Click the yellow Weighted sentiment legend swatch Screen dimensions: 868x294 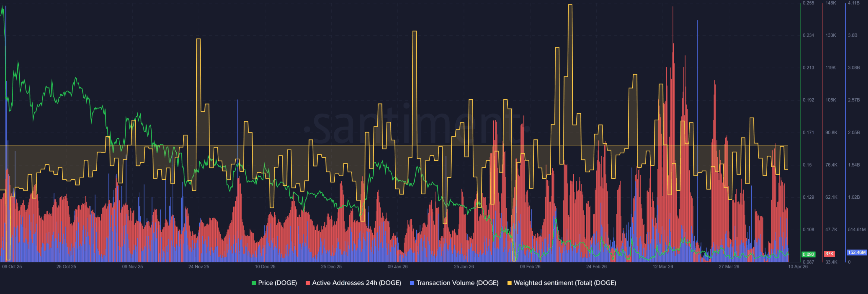coord(509,283)
